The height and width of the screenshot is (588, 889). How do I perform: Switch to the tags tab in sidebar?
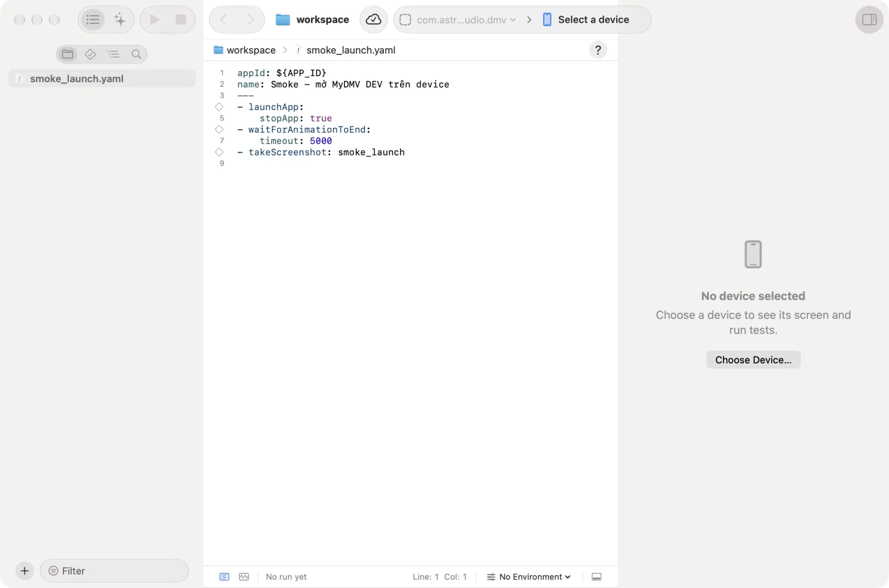[x=91, y=54]
